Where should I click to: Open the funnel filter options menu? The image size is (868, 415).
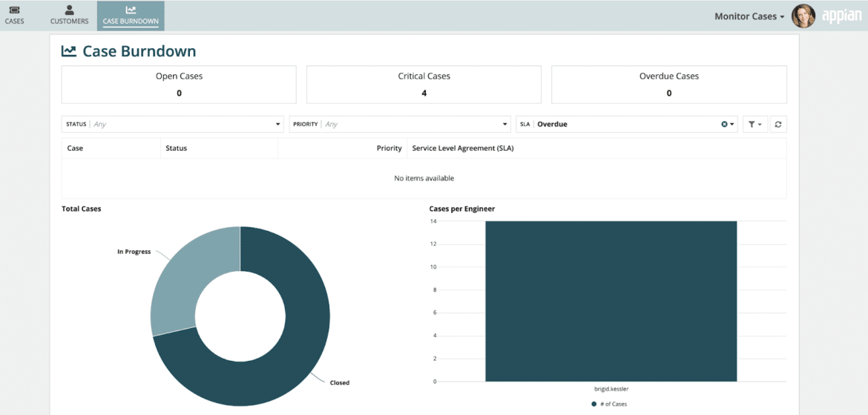coord(754,124)
